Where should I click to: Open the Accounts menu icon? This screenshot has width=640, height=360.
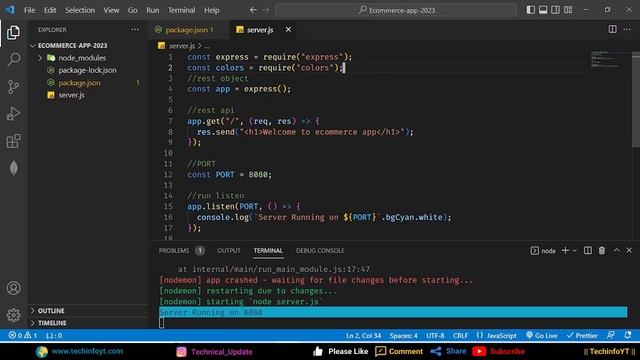(x=13, y=288)
